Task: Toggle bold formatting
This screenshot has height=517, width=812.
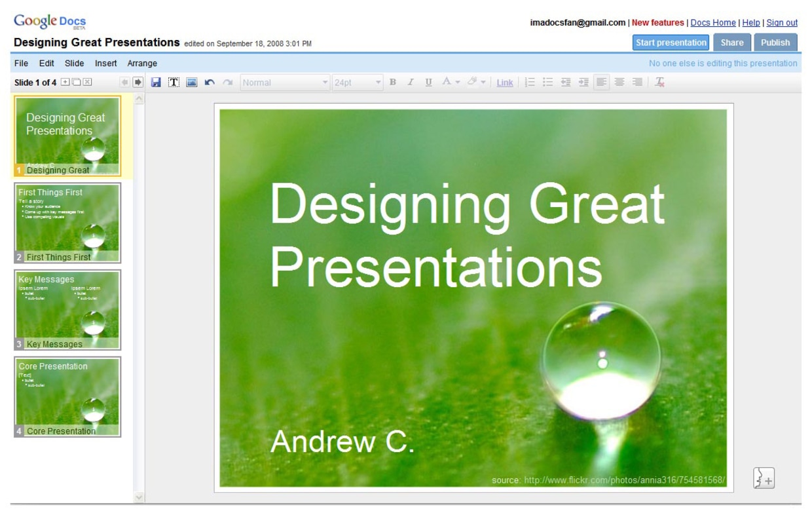Action: pyautogui.click(x=393, y=83)
